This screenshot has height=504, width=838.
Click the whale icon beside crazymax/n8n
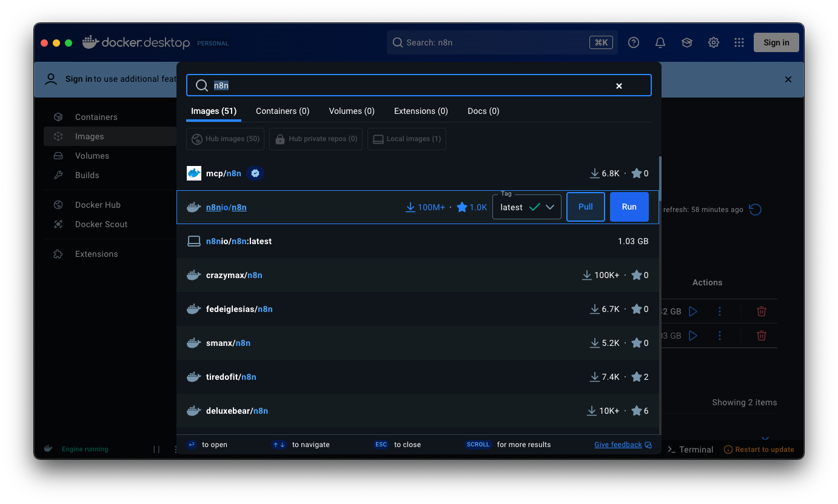[x=194, y=275]
